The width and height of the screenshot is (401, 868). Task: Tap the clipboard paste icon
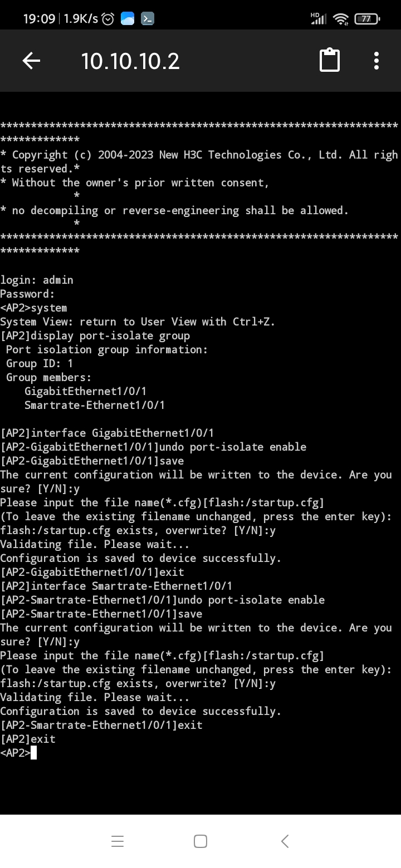coord(330,60)
